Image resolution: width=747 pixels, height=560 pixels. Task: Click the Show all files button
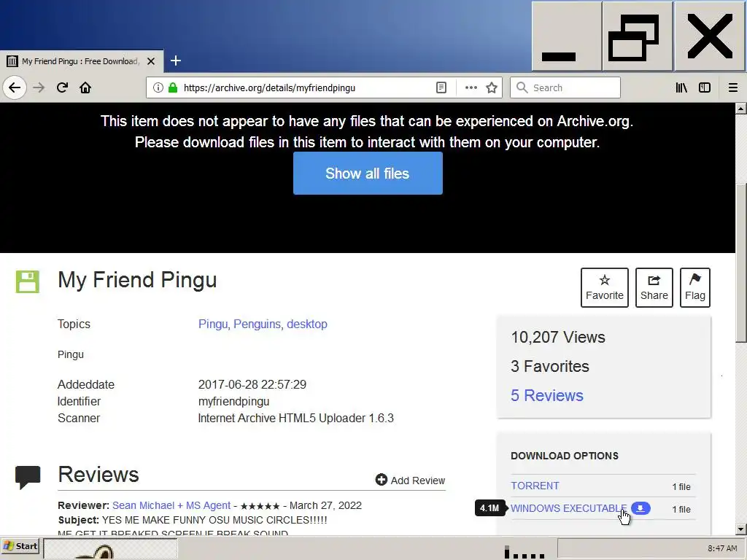tap(368, 174)
